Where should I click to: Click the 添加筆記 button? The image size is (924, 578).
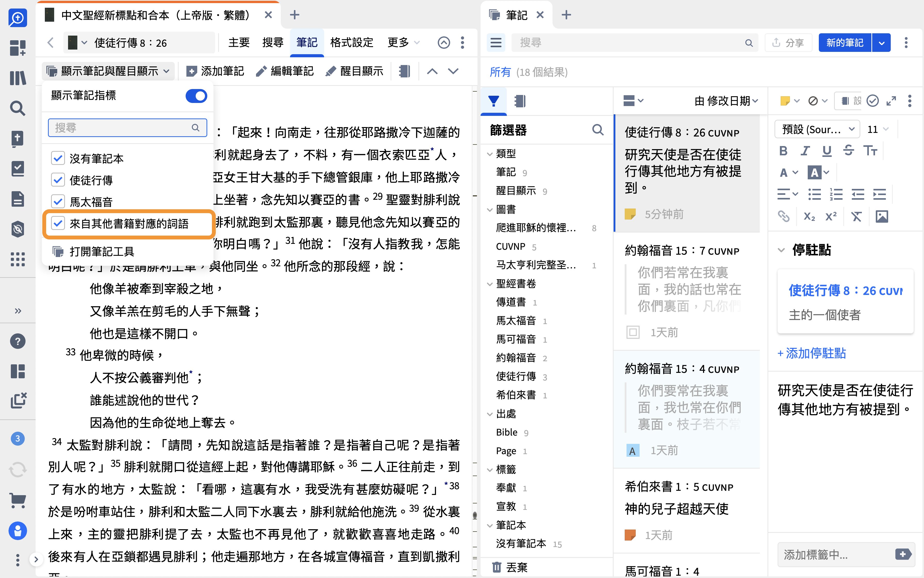click(215, 71)
